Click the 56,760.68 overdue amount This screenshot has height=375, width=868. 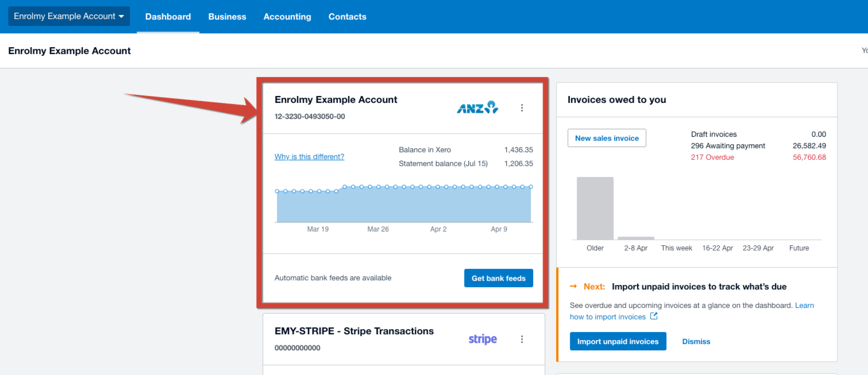[809, 157]
